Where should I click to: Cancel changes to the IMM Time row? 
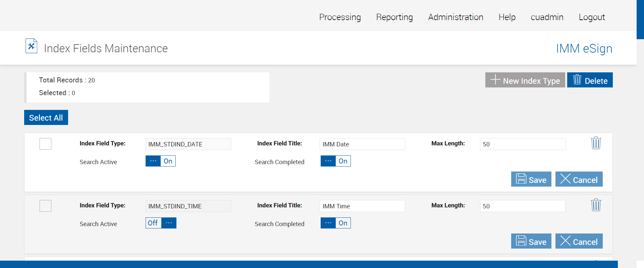pos(579,241)
